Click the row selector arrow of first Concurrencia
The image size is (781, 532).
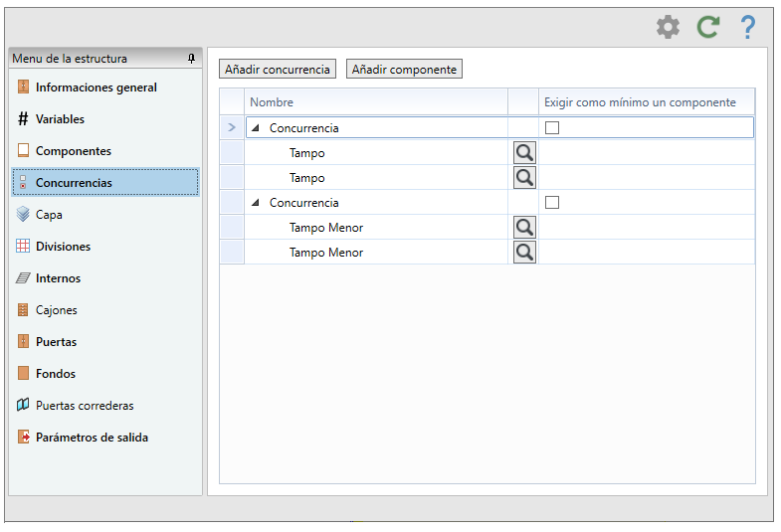(232, 127)
